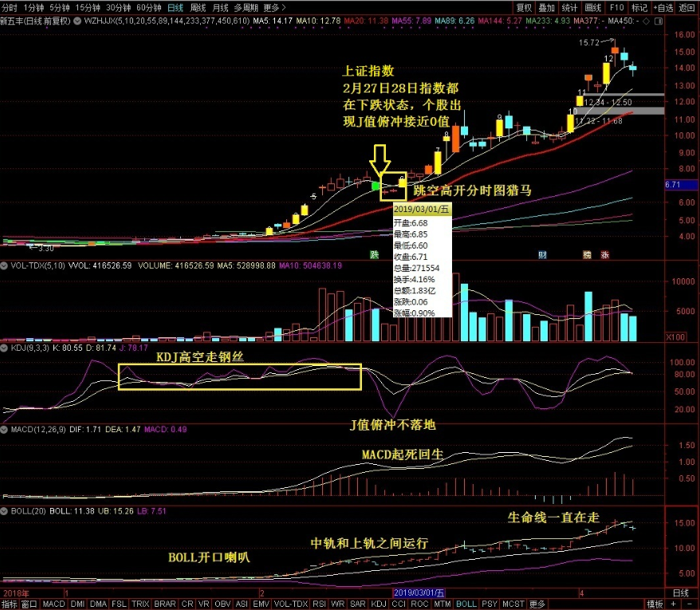Switch indicator to PSY
Viewport: 700px width, 610px height.
pos(490,604)
